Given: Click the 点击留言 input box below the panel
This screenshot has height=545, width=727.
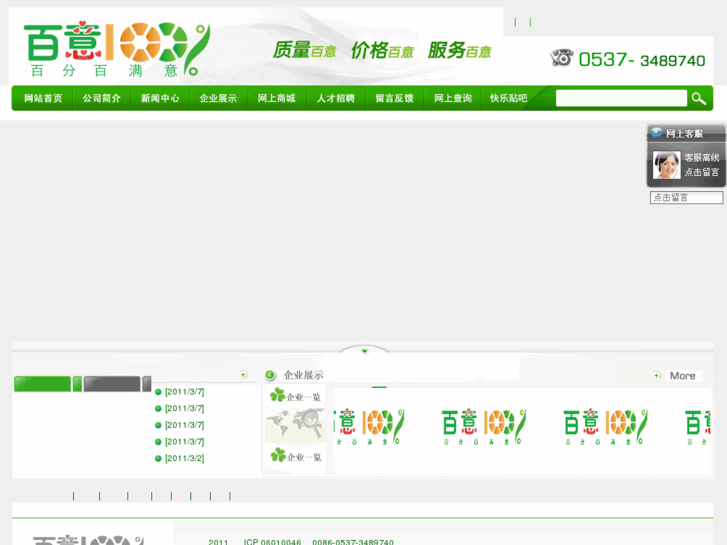Looking at the screenshot, I should click(686, 198).
